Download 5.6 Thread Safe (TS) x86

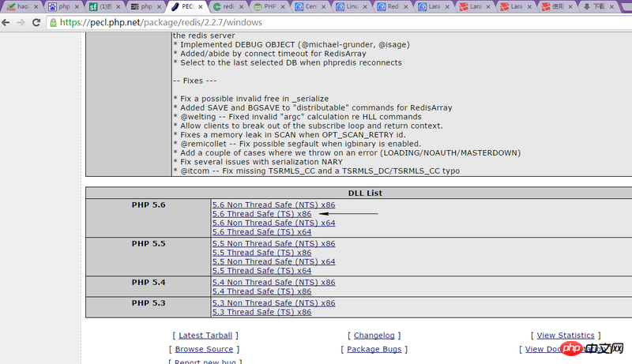[x=262, y=214]
